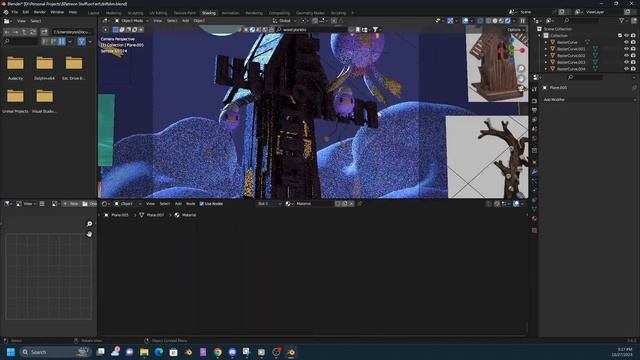640x360 pixels.
Task: Open the Slot 1 dropdown in node editor
Action: (269, 204)
